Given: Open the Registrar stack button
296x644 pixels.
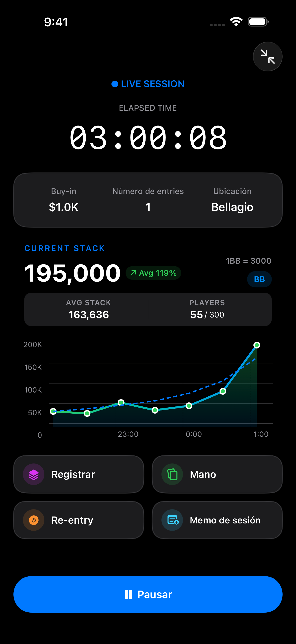Looking at the screenshot, I should click(78, 474).
